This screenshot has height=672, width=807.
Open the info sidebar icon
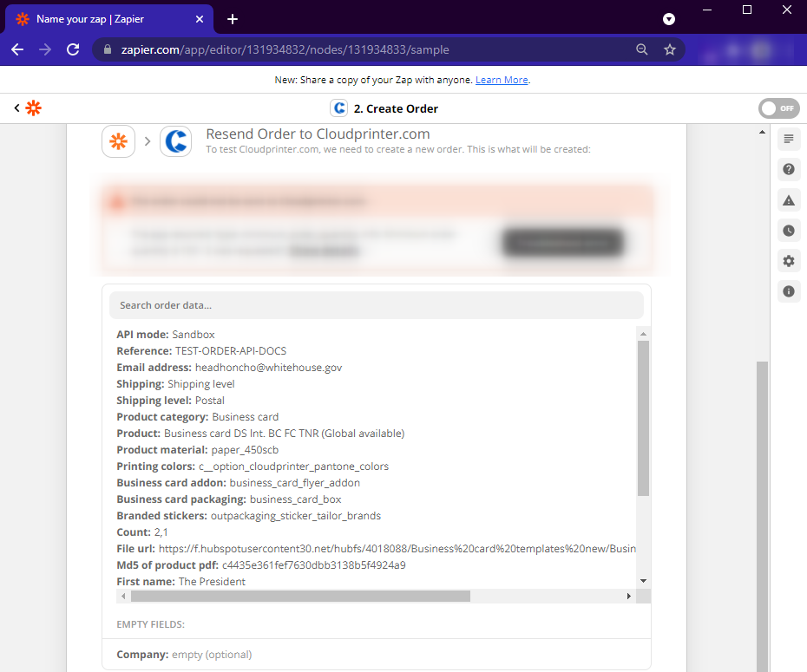tap(789, 291)
